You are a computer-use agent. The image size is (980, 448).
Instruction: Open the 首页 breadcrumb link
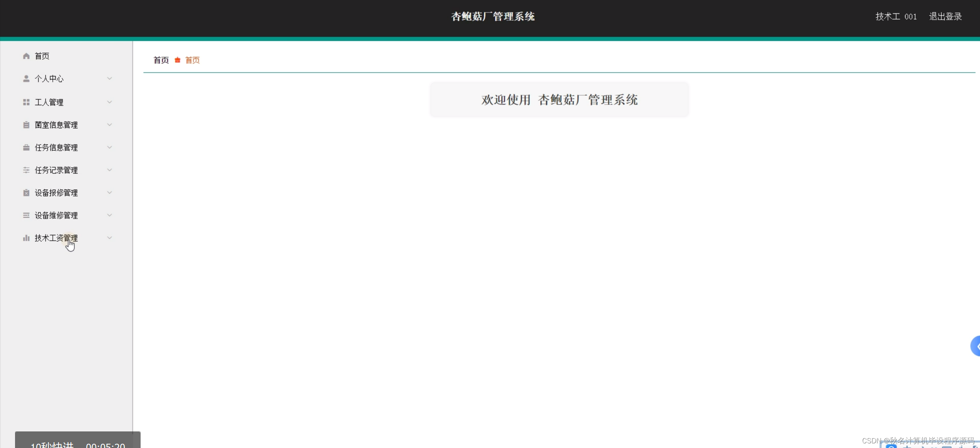point(161,60)
